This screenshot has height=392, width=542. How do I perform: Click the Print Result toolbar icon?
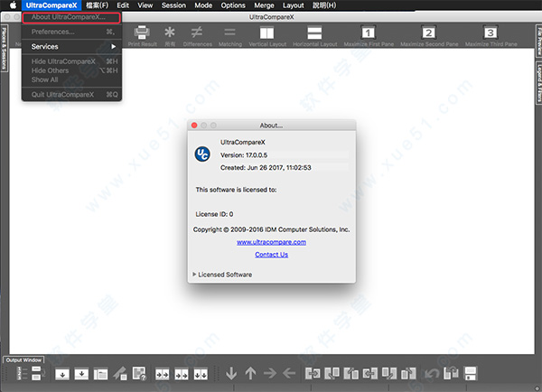pyautogui.click(x=142, y=33)
